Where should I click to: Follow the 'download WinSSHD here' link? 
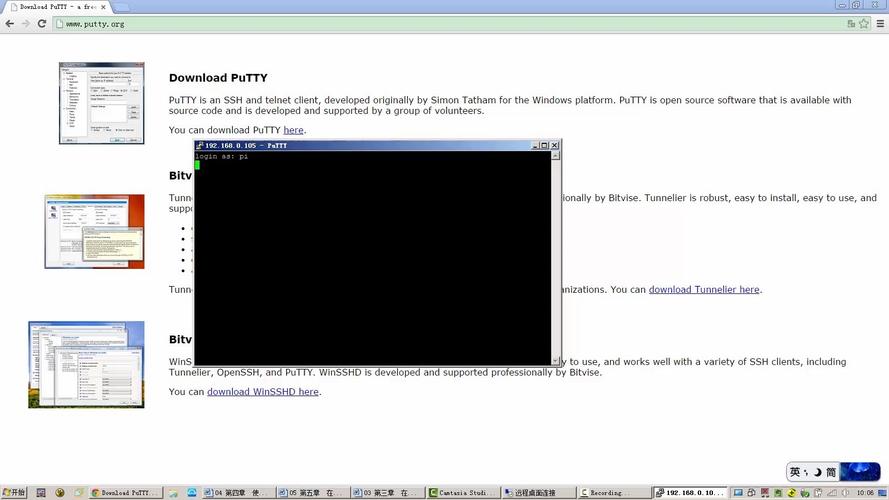point(263,392)
